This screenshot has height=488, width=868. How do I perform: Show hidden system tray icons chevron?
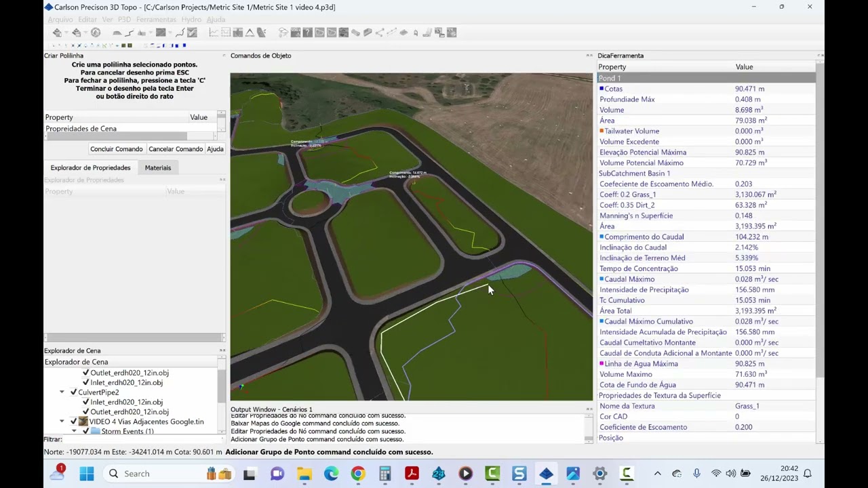[x=657, y=474]
